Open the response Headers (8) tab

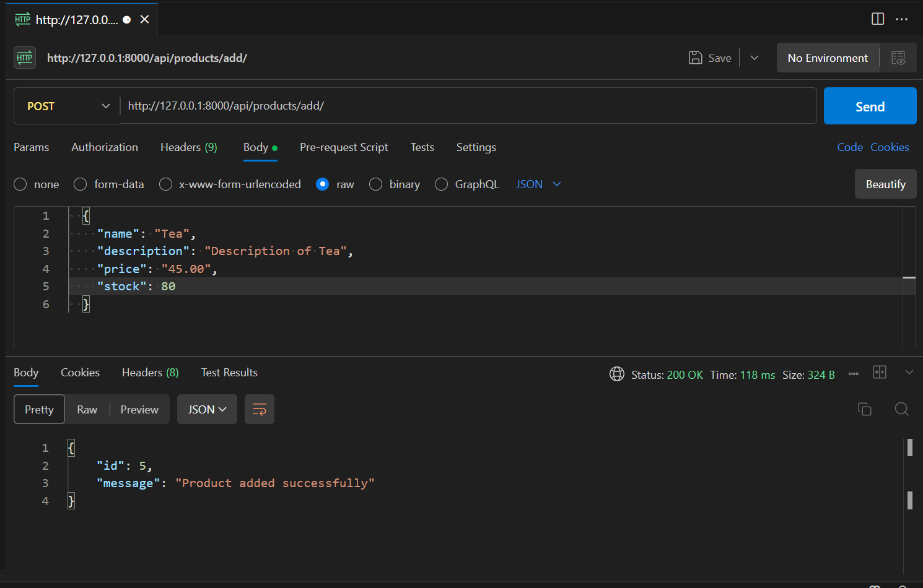151,373
